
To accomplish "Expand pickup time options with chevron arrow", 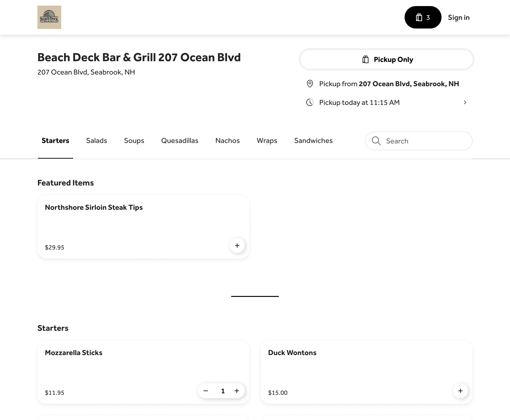I will [x=465, y=102].
